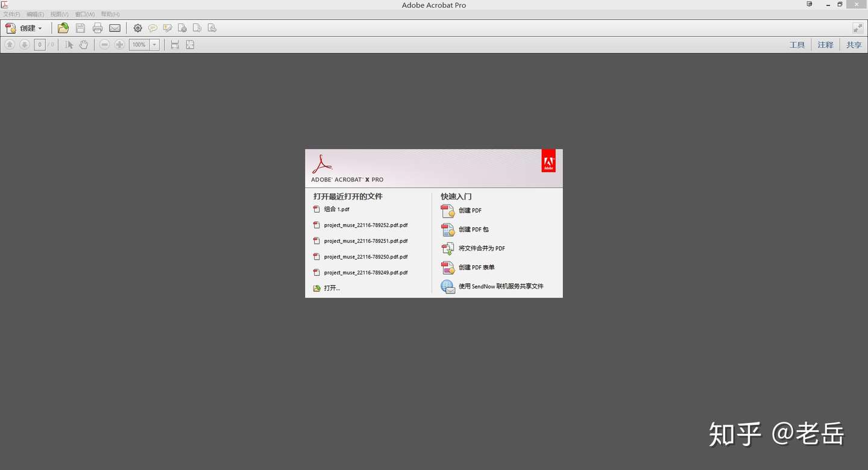Image resolution: width=868 pixels, height=470 pixels.
Task: Click the sticky note comment bubble icon
Action: (x=153, y=28)
